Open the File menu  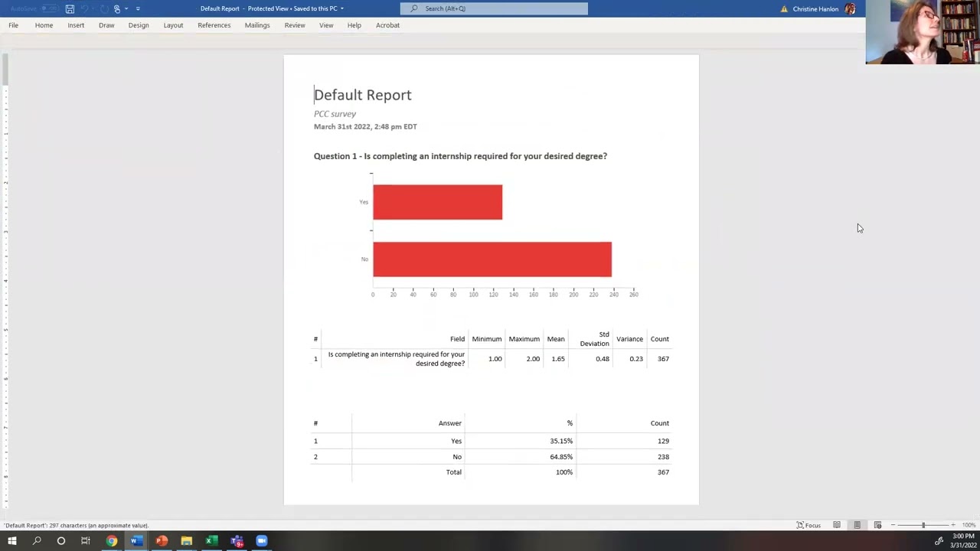(x=13, y=25)
